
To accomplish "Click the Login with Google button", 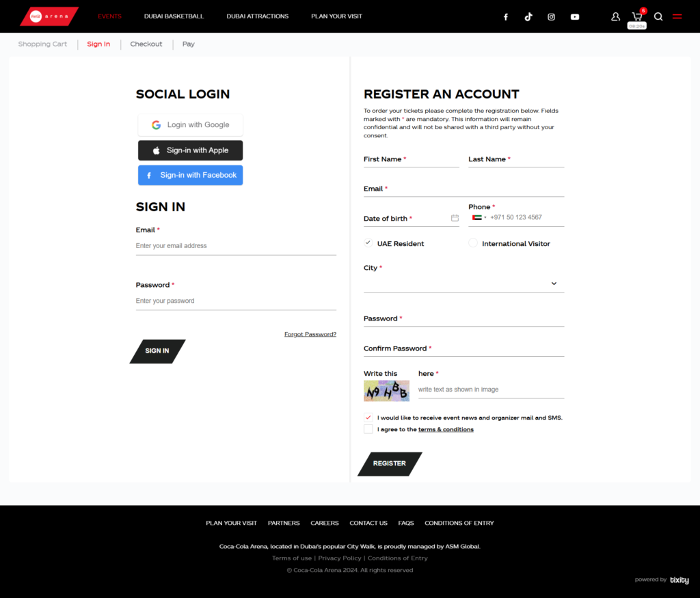I will 190,125.
